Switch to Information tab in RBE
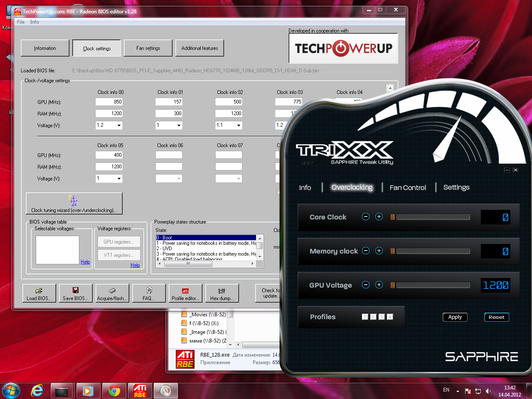The image size is (532, 399). tap(45, 48)
